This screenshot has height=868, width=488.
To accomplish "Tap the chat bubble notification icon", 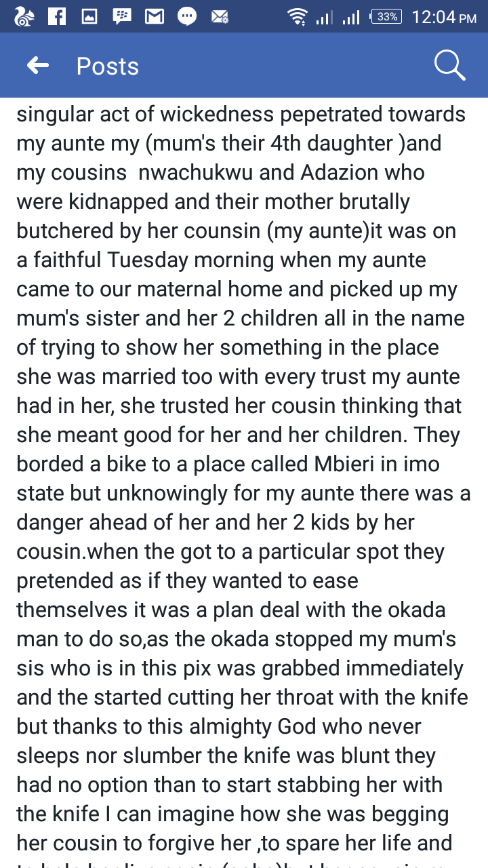I will click(187, 17).
